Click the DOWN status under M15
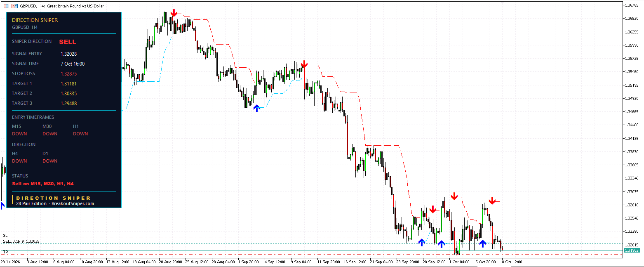 coord(20,134)
